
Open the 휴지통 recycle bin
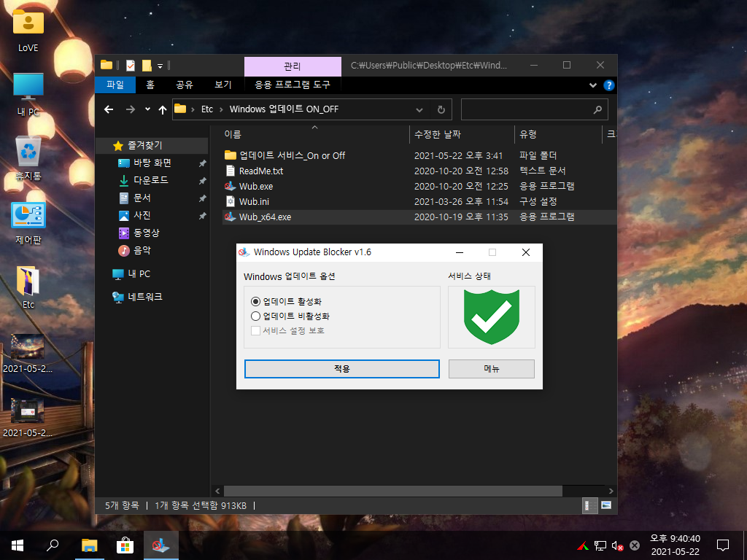pos(28,158)
